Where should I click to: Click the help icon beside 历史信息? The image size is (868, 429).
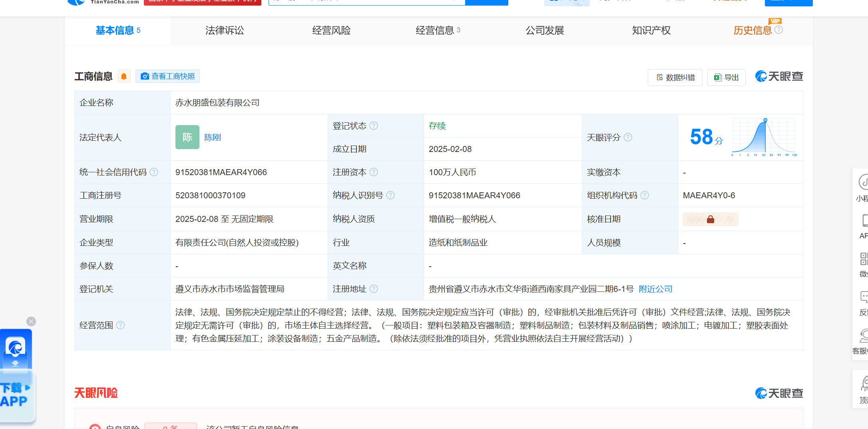coord(778,30)
